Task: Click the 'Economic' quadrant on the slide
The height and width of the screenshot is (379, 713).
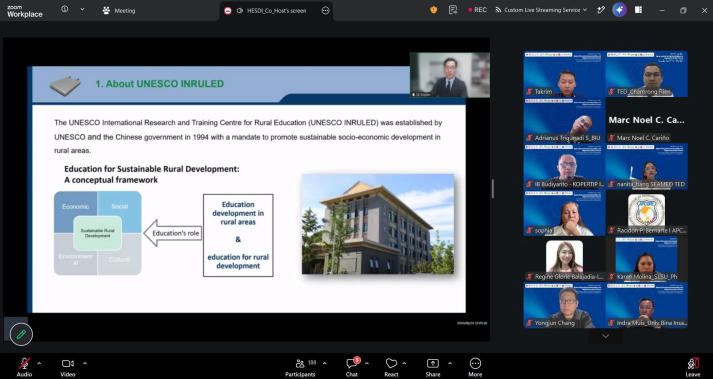Action: click(x=75, y=206)
